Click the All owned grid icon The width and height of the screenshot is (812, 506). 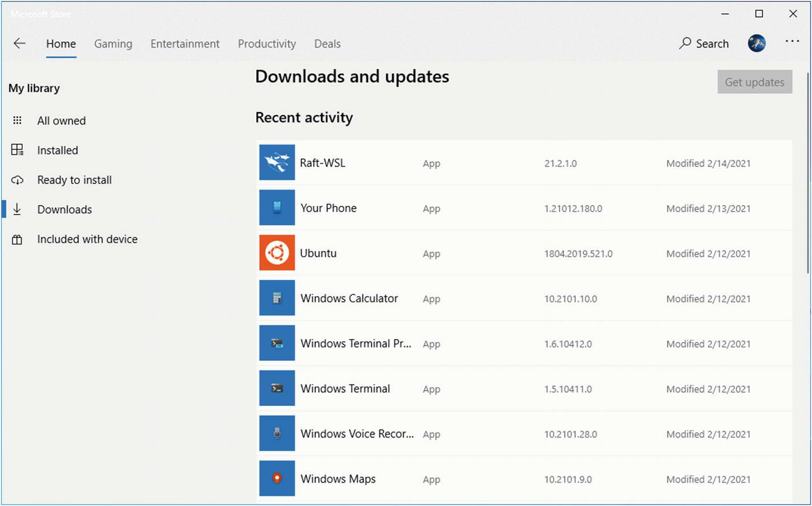(17, 121)
